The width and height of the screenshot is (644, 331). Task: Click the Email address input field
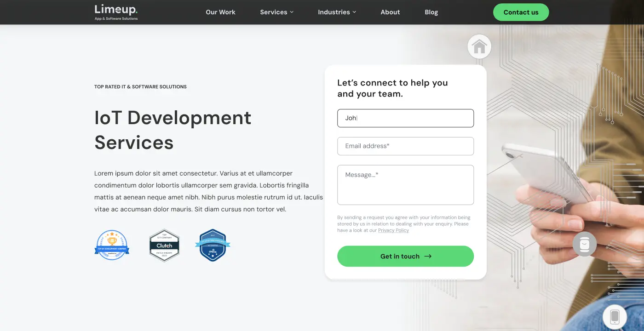405,146
